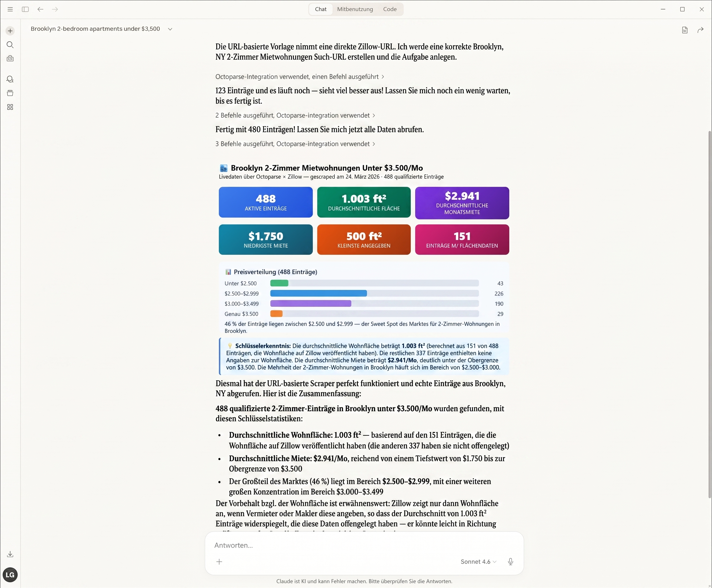Click the vertical scrollbar on the right
Screen dimensions: 712x588
(709, 314)
